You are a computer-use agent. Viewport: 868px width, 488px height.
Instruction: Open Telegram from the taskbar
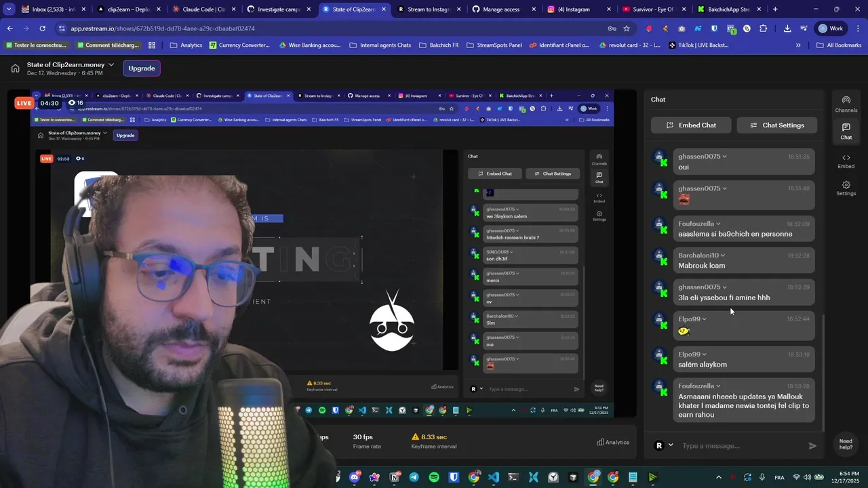point(414,477)
